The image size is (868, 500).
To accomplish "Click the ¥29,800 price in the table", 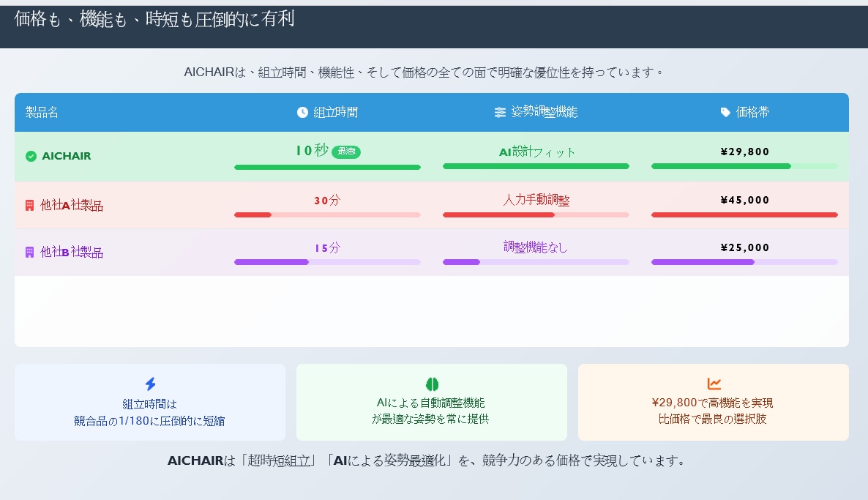I will 744,152.
